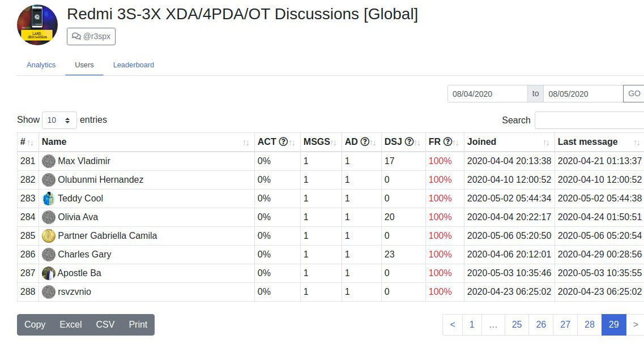644x348 pixels.
Task: Click rsvzvnio's avatar
Action: (49, 292)
